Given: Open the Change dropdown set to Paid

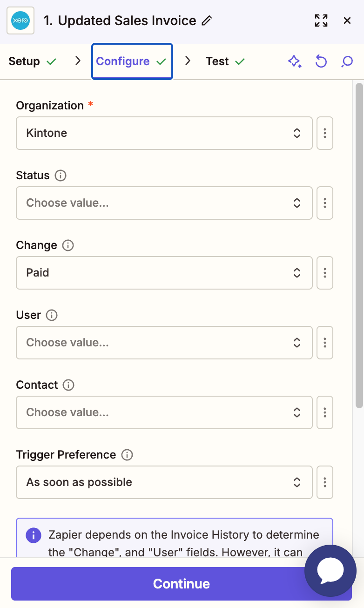Looking at the screenshot, I should [x=164, y=273].
